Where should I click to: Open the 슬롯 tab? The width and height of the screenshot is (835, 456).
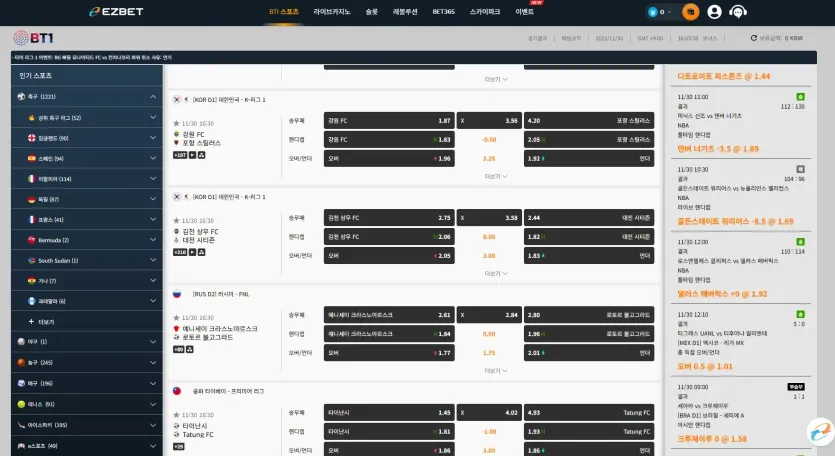[372, 12]
